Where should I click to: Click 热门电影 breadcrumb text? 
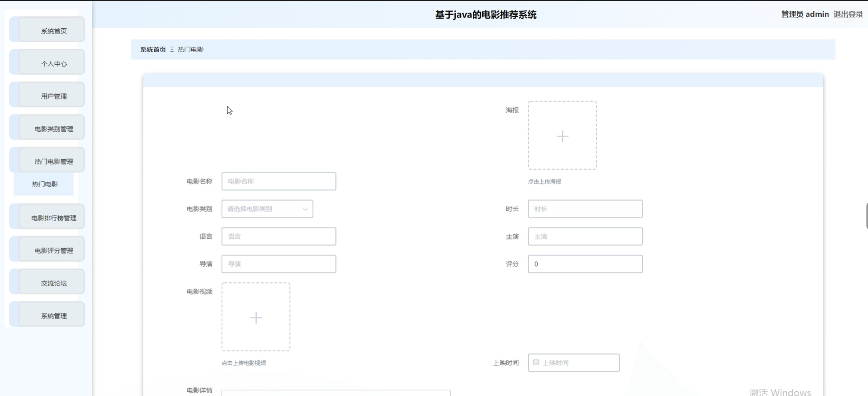(190, 49)
